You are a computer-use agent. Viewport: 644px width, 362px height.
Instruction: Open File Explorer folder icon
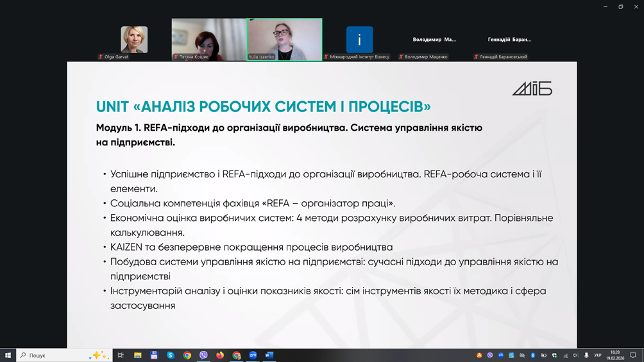[x=137, y=355]
